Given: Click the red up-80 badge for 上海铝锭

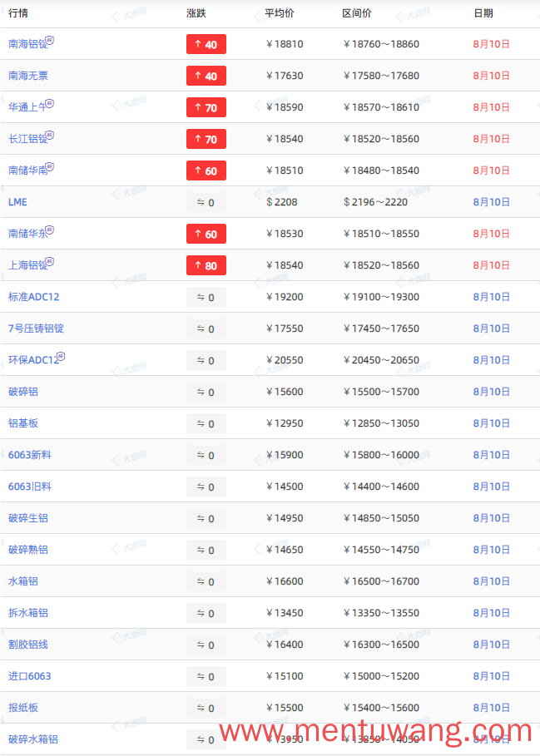Looking at the screenshot, I should (x=206, y=265).
